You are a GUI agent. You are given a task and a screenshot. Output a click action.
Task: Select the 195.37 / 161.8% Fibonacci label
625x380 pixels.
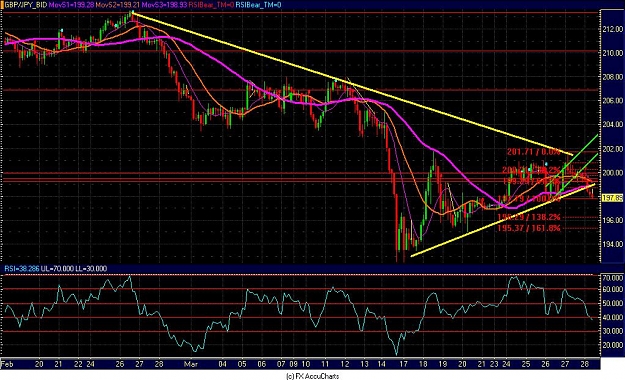529,228
